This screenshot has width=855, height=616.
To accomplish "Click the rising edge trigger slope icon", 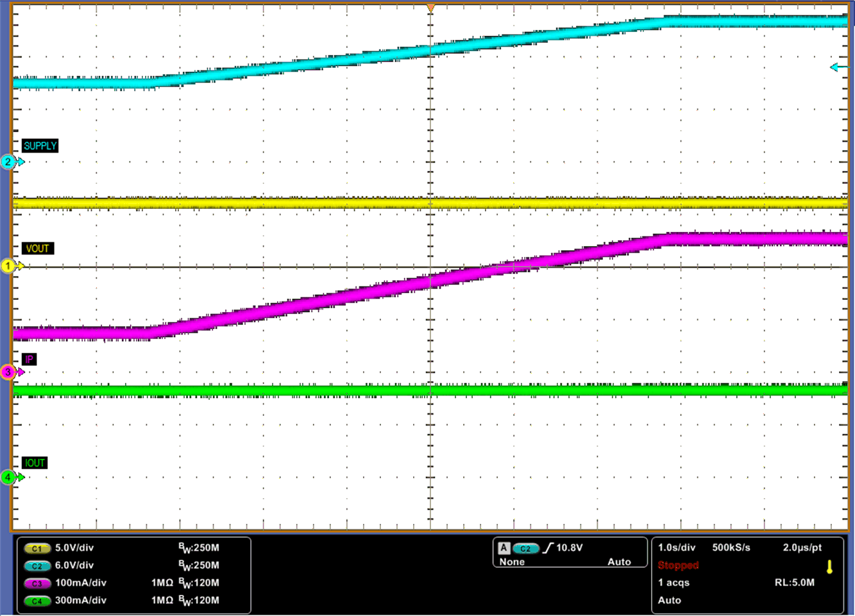I will coord(548,548).
